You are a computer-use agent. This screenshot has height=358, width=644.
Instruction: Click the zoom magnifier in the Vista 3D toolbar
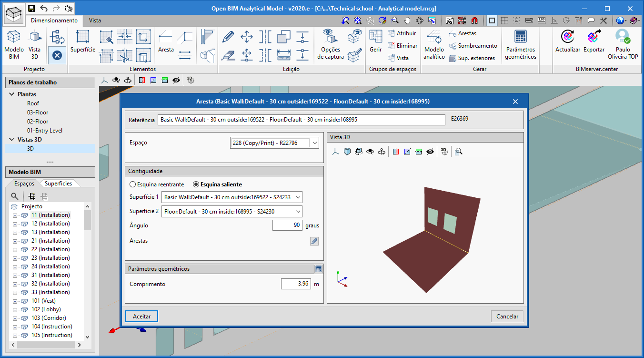coord(459,151)
